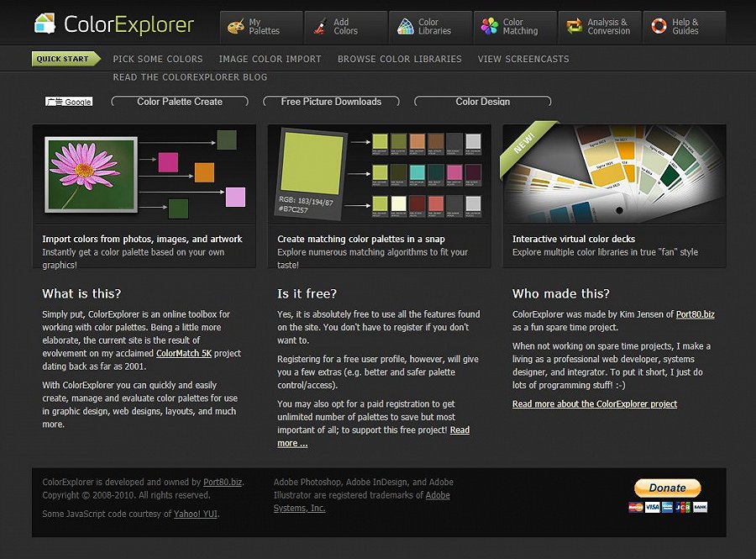Click the Google ads label
Screen dimensions: 756x559
(69, 101)
